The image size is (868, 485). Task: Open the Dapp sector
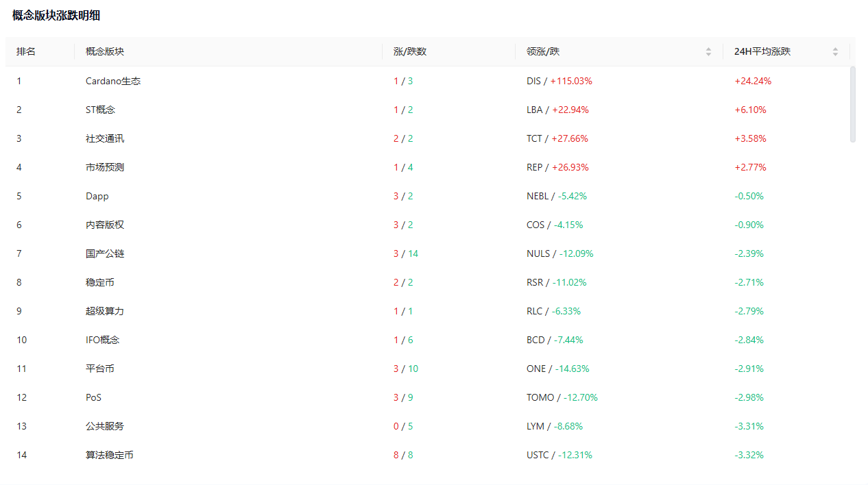point(97,196)
